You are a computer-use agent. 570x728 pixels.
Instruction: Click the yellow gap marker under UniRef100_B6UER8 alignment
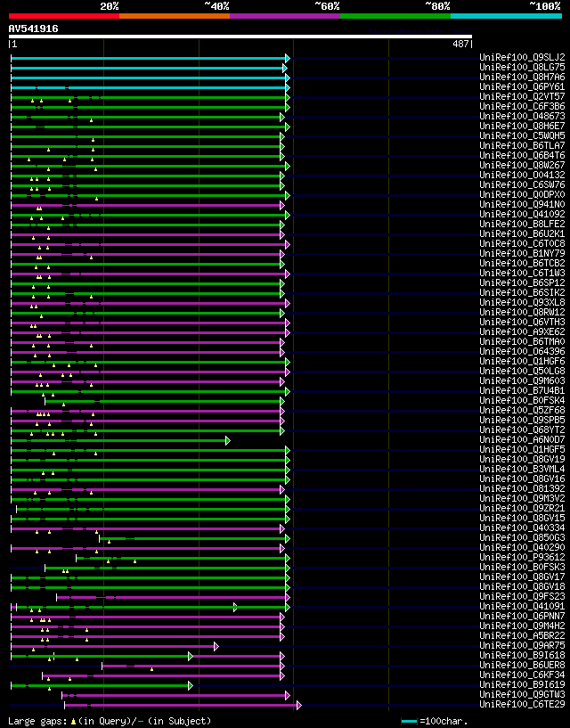point(151,669)
